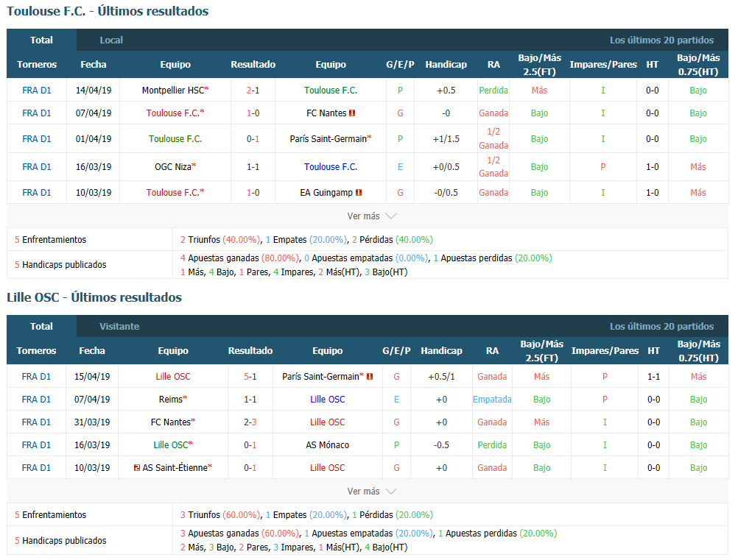Click '2 Triunfos (40.00%)' in the Toulouse summary
Image resolution: width=738 pixels, height=560 pixels.
tap(220, 240)
